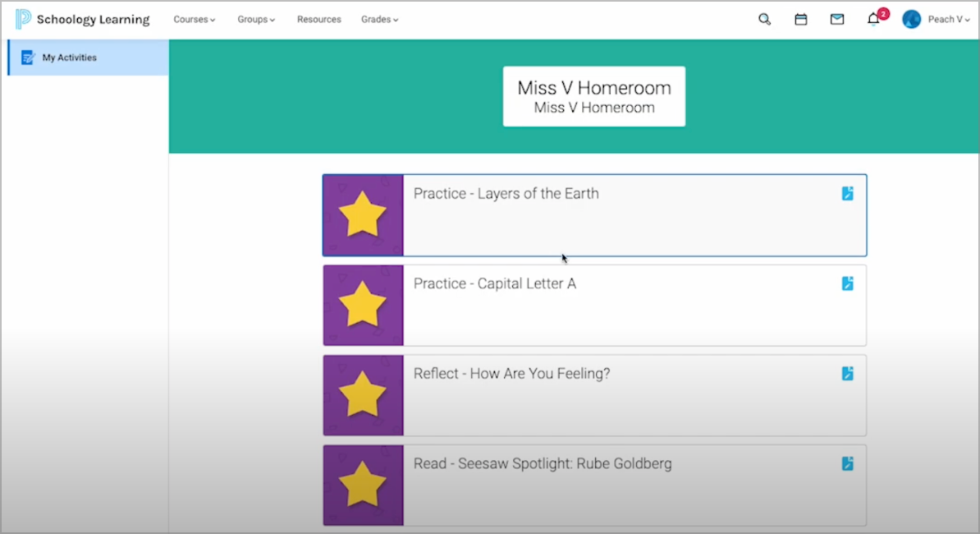Click assignment icon on Layers of the Earth
The height and width of the screenshot is (534, 980).
pyautogui.click(x=848, y=193)
